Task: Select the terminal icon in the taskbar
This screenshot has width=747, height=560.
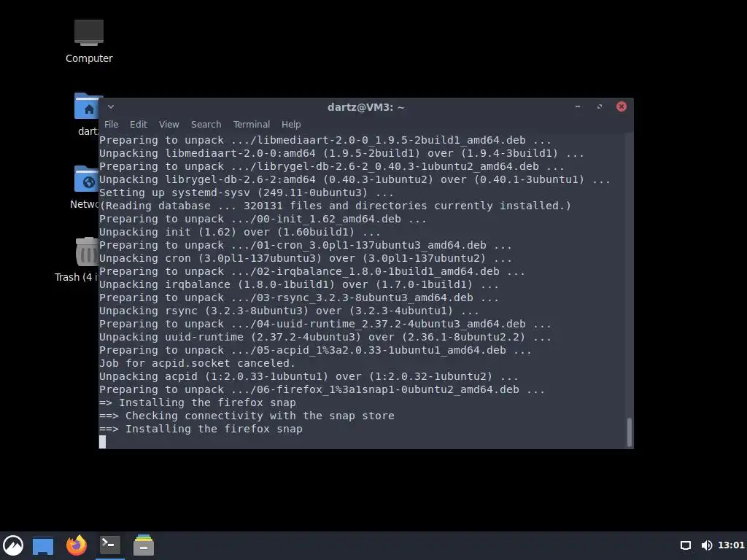Action: 110,545
